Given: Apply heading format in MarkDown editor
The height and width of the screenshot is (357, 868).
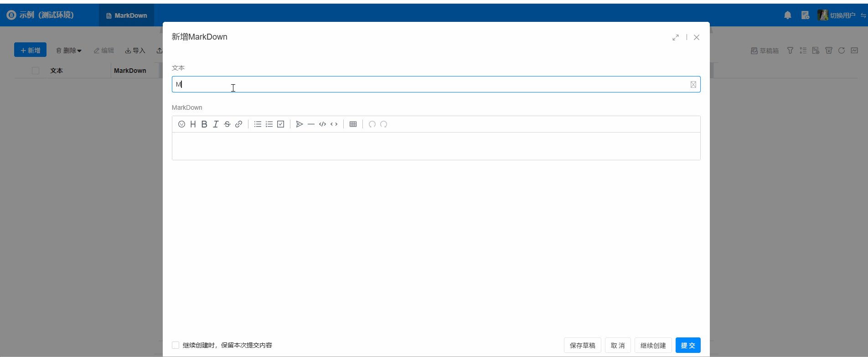Looking at the screenshot, I should tap(193, 124).
